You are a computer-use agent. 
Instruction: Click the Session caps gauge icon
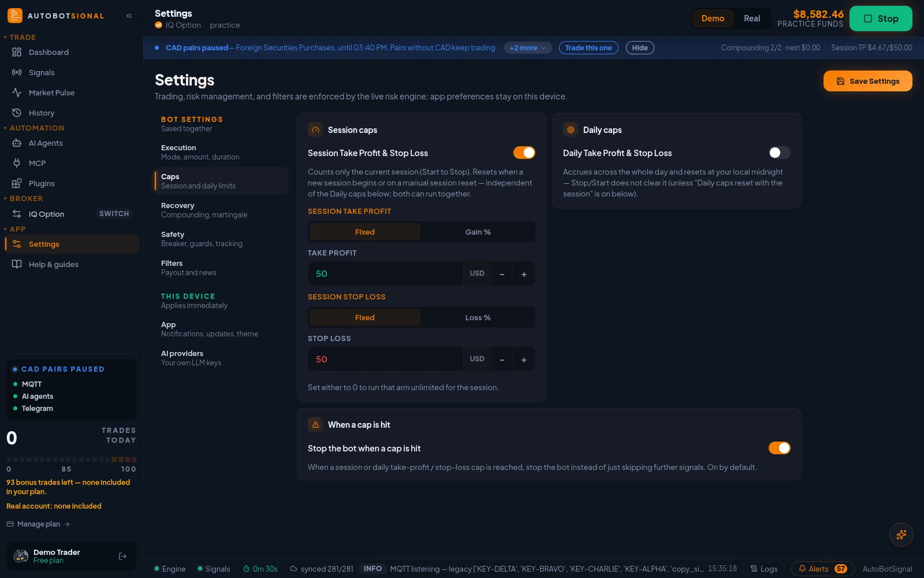[x=315, y=129]
